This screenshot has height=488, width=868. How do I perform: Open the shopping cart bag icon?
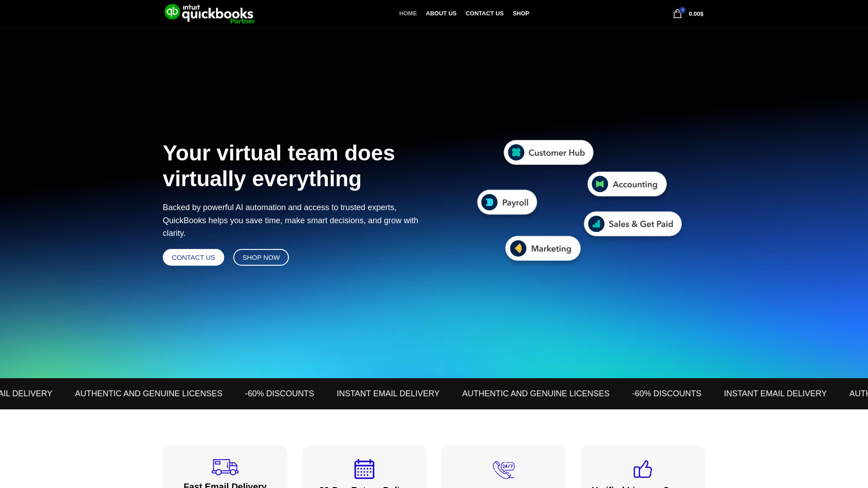(677, 14)
